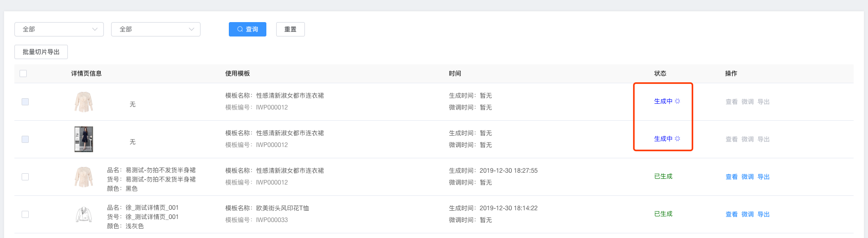Viewport: 868px width, 238px height.
Task: Open the black dress model thumbnail
Action: click(x=84, y=139)
